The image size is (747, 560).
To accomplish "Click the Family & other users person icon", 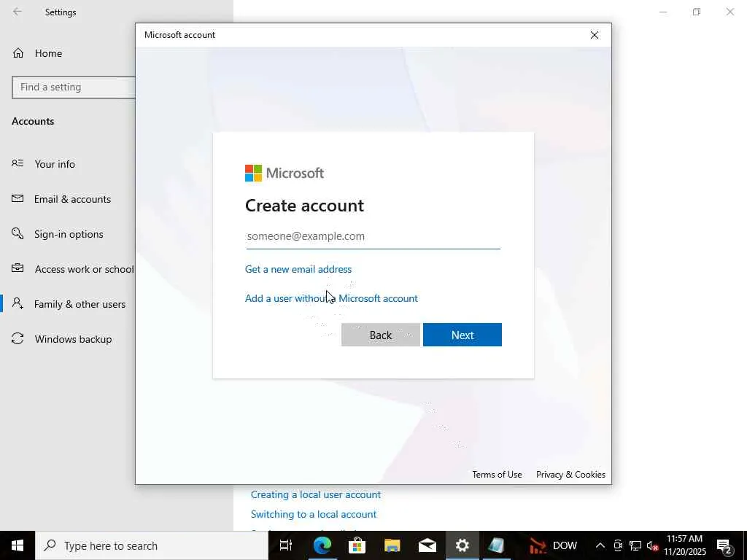I will [18, 303].
